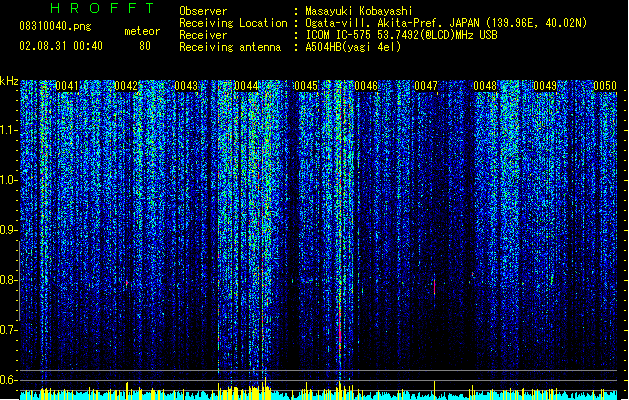Click the 0044 time marker

tap(246, 86)
